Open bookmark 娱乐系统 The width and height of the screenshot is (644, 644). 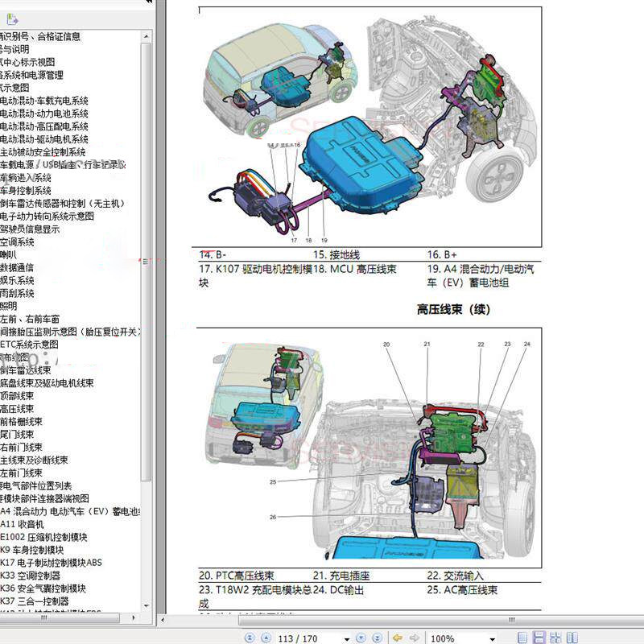coord(17,280)
